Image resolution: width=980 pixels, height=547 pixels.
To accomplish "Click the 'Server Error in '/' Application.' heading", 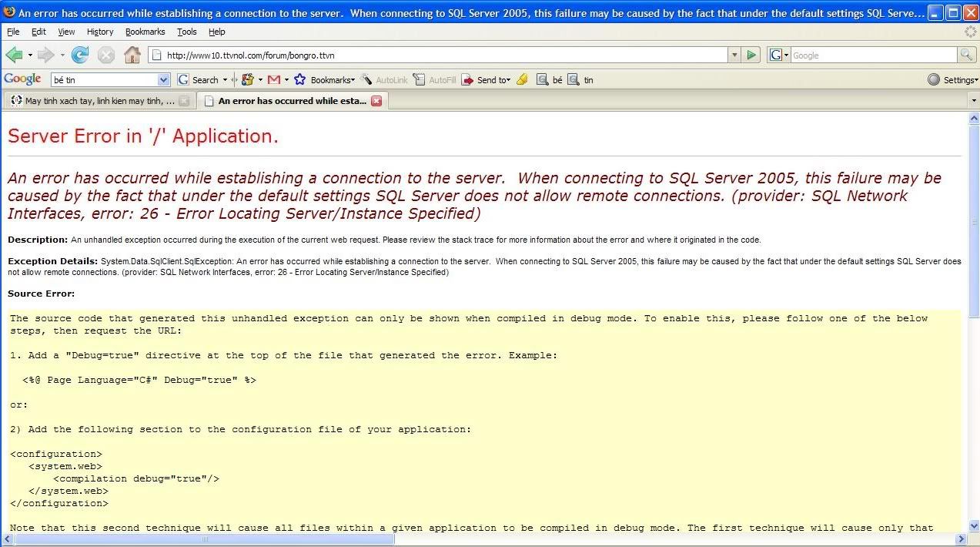I will pos(143,136).
